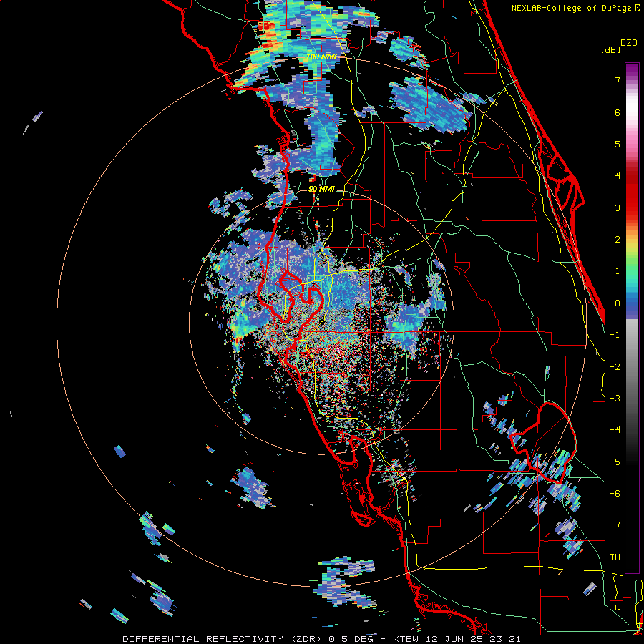644x644 pixels.
Task: Click the 4 tick label on color scale
Action: pyautogui.click(x=618, y=176)
